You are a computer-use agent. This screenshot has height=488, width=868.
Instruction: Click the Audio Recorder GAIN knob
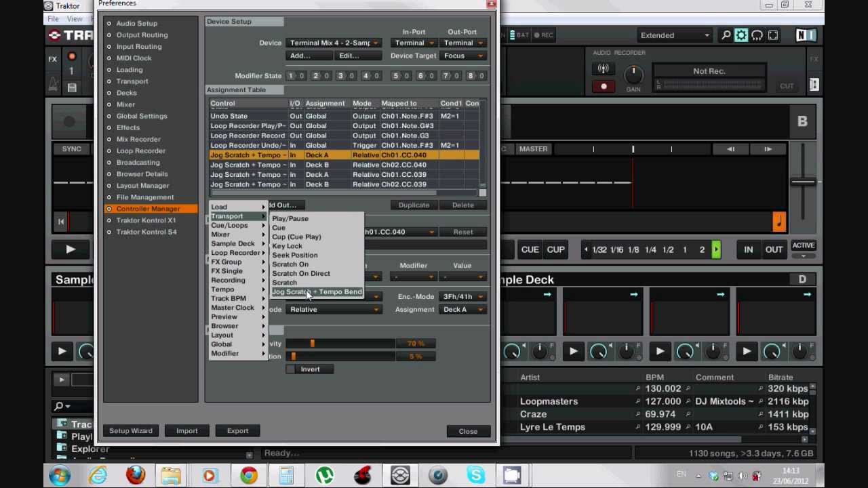click(633, 73)
